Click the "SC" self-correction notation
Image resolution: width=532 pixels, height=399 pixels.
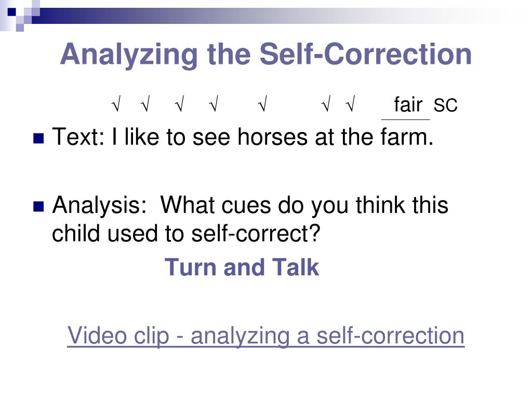tap(445, 105)
